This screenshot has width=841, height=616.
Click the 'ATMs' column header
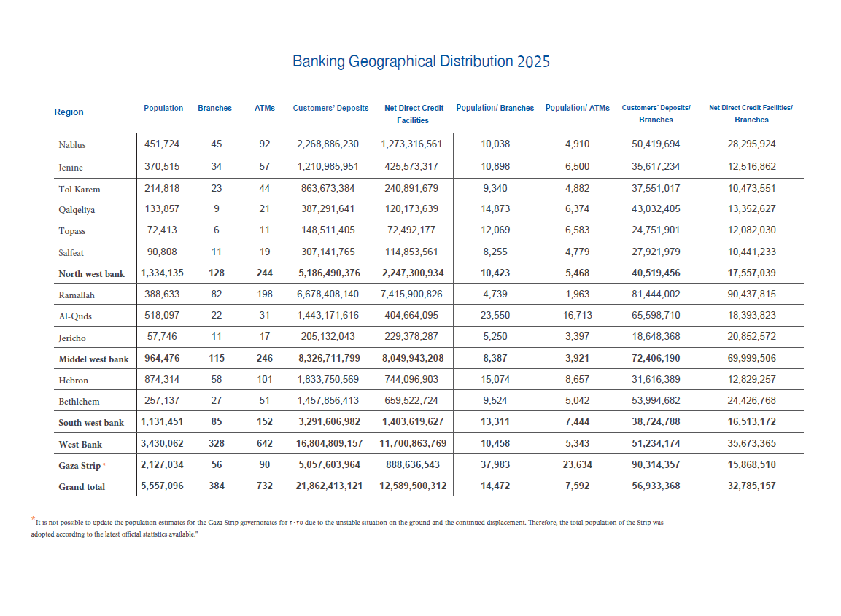point(265,108)
